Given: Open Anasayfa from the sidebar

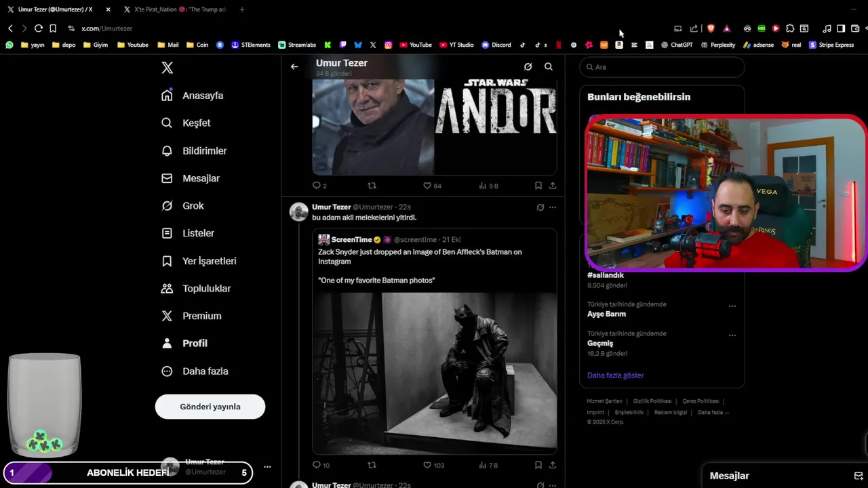Looking at the screenshot, I should (x=193, y=96).
